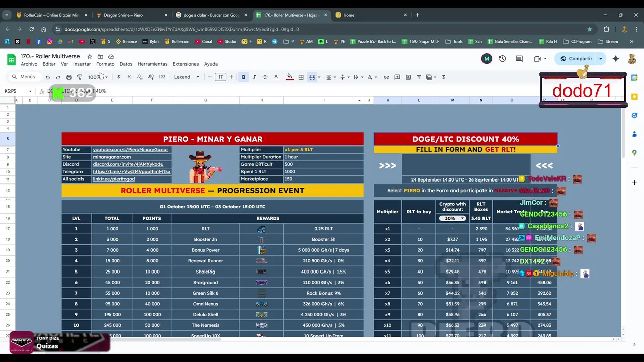Toggle merge cells button
This screenshot has width=644, height=362.
[312, 77]
